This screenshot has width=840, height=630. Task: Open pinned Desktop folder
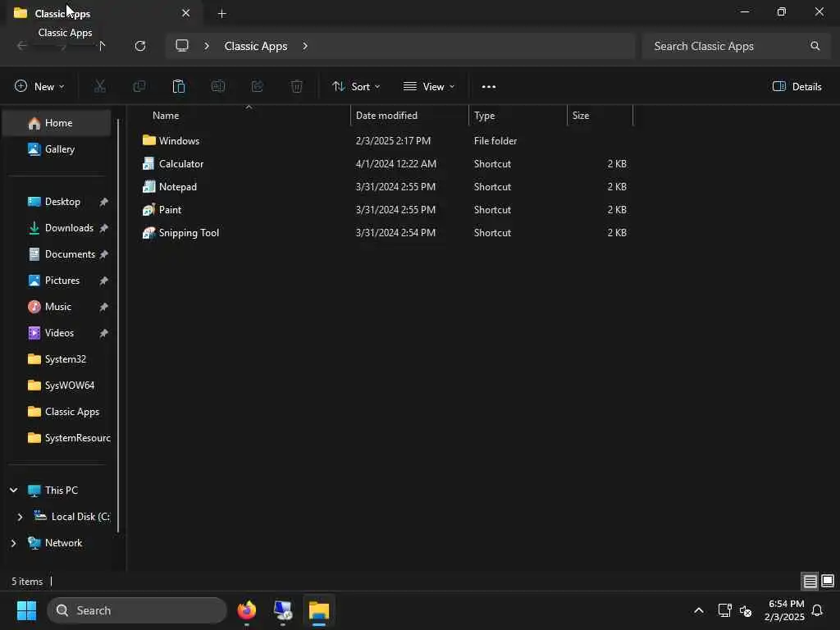point(57,202)
